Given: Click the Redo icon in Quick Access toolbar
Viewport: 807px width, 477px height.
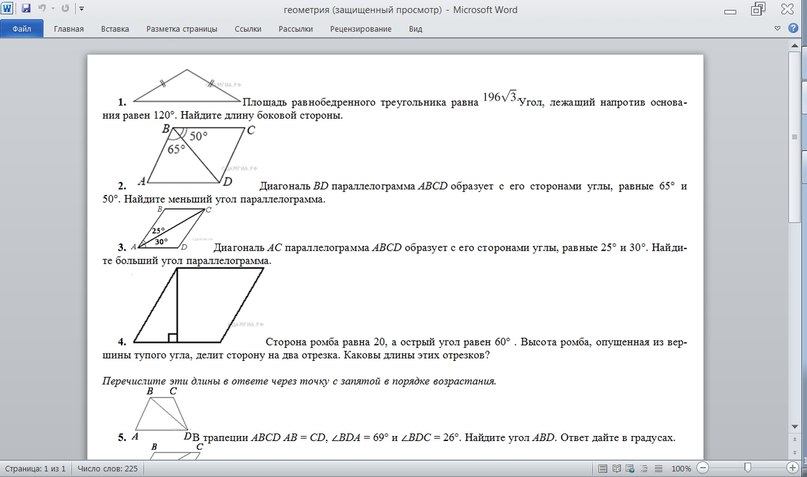Looking at the screenshot, I should coord(65,9).
